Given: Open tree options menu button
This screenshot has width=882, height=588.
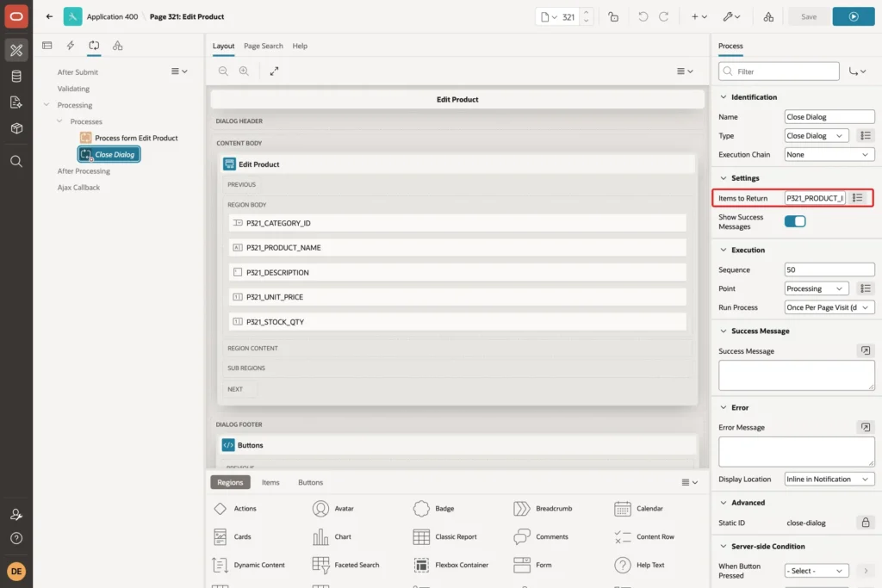Looking at the screenshot, I should [x=179, y=71].
